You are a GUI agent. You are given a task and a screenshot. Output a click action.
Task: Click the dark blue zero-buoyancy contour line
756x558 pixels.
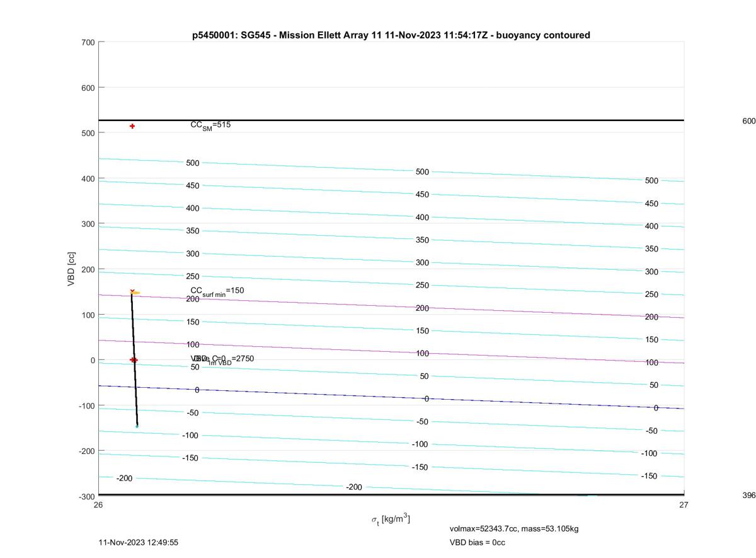(391, 397)
